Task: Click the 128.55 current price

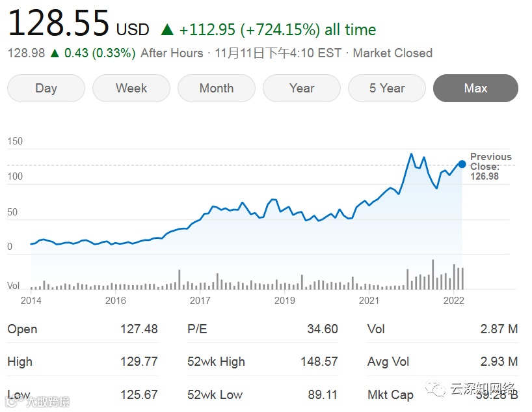Action: point(59,25)
